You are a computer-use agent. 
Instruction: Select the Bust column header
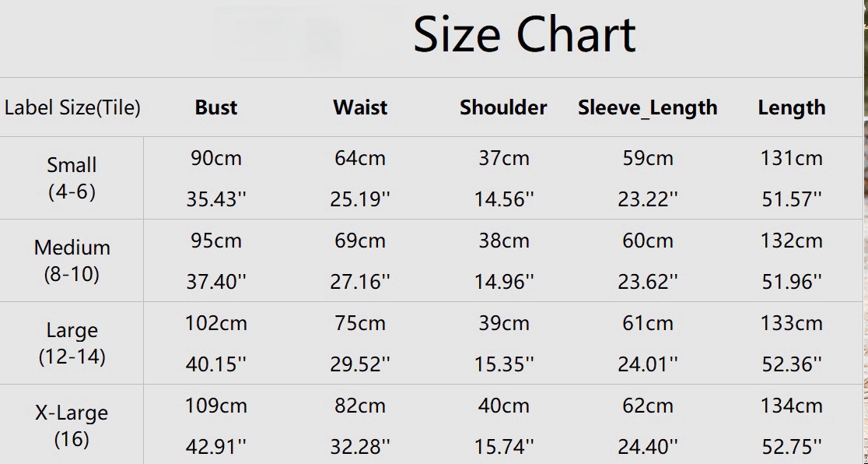click(216, 107)
